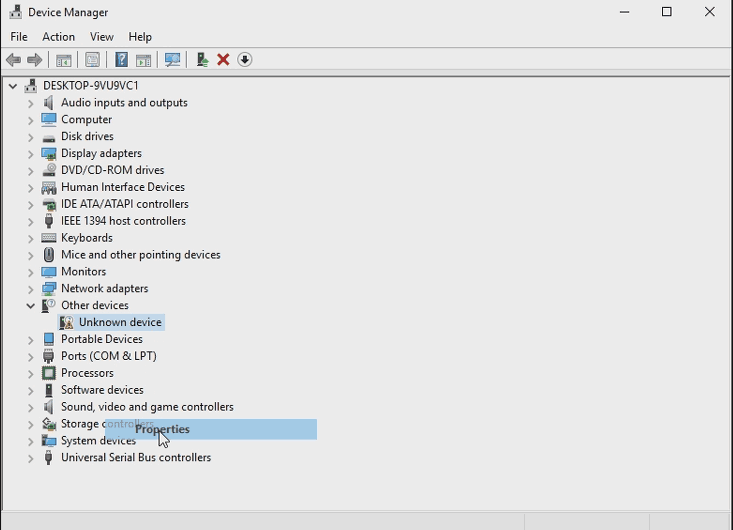Click the Properties toolbar icon
This screenshot has height=530, width=733.
click(93, 60)
